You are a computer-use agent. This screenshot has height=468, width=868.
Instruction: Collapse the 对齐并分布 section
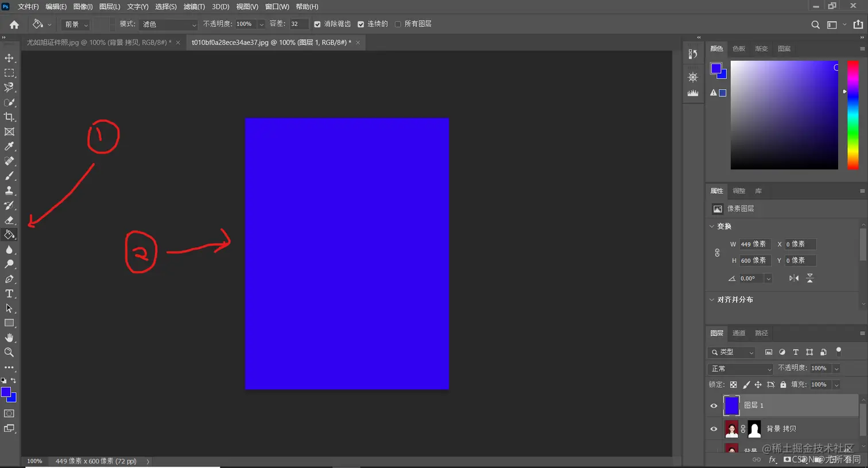712,300
